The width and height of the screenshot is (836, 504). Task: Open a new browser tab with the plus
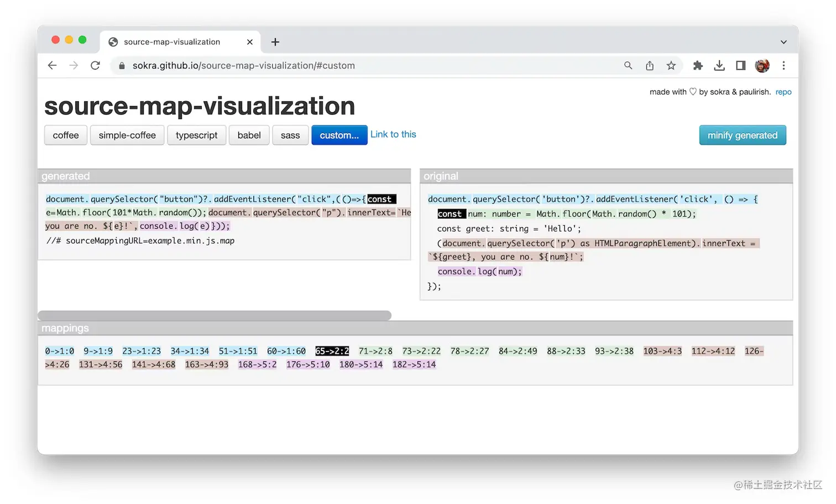point(275,41)
